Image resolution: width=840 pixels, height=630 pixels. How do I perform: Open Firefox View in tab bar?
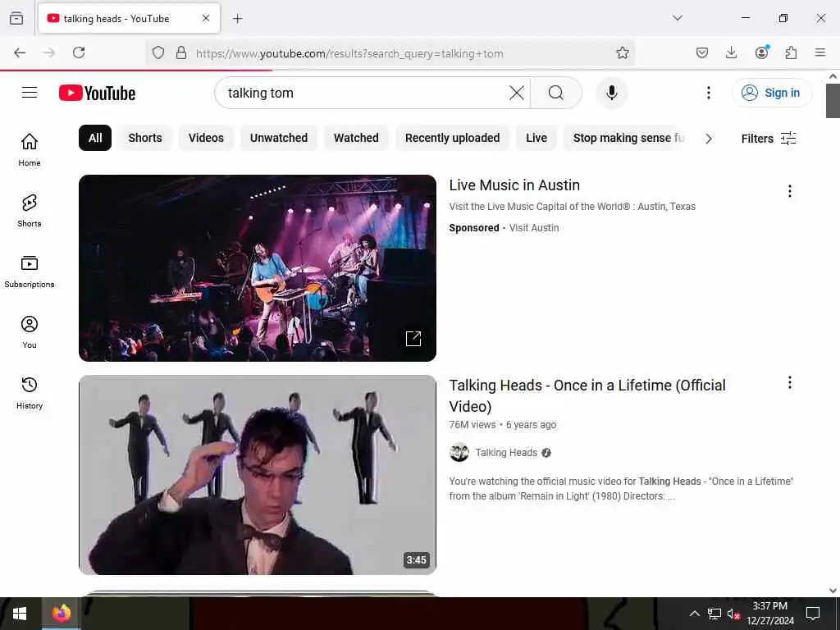(x=16, y=18)
